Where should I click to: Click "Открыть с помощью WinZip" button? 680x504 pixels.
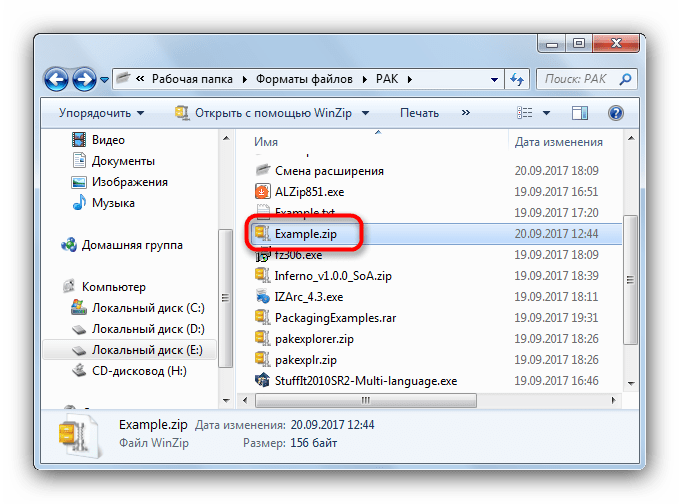(x=263, y=113)
